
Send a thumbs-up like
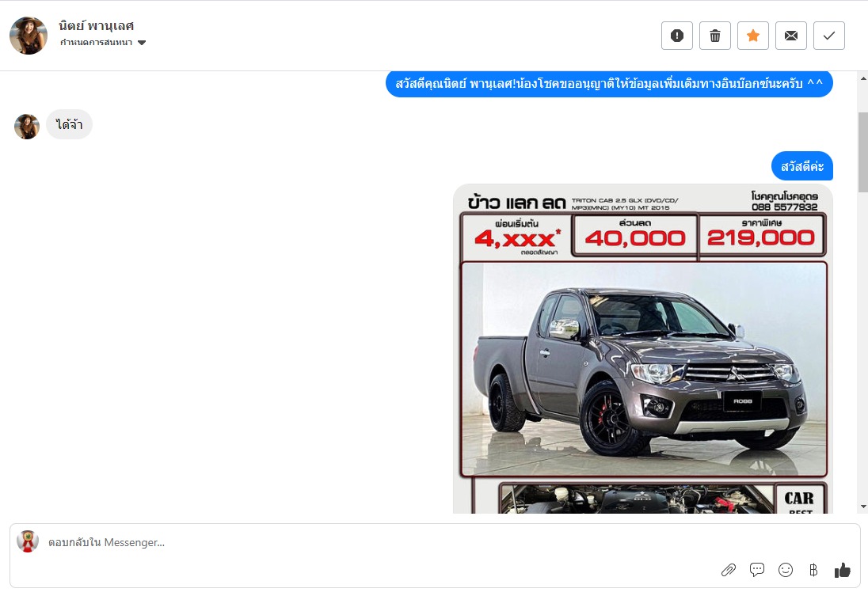[x=842, y=569]
